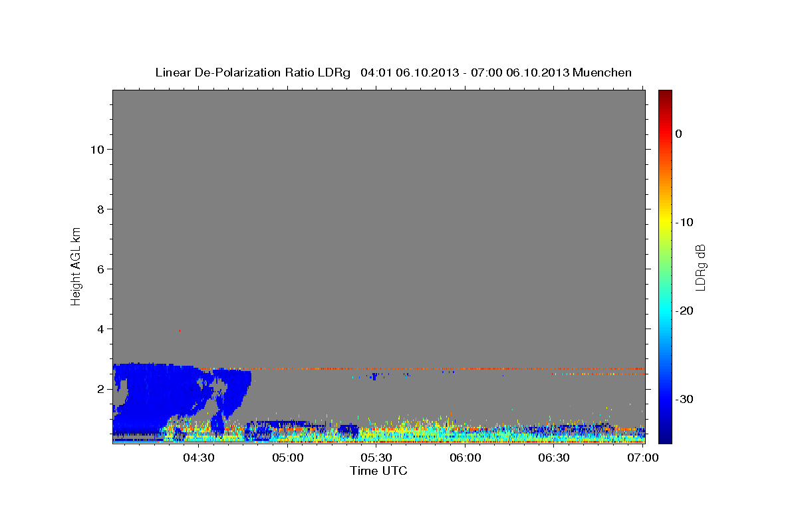Click the colorbar value -30 label
The image size is (798, 532).
click(684, 399)
